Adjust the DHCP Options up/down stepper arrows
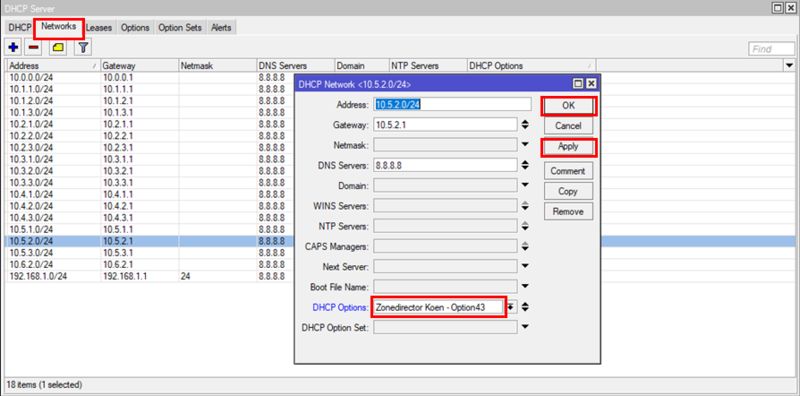This screenshot has width=800, height=396. pyautogui.click(x=525, y=307)
